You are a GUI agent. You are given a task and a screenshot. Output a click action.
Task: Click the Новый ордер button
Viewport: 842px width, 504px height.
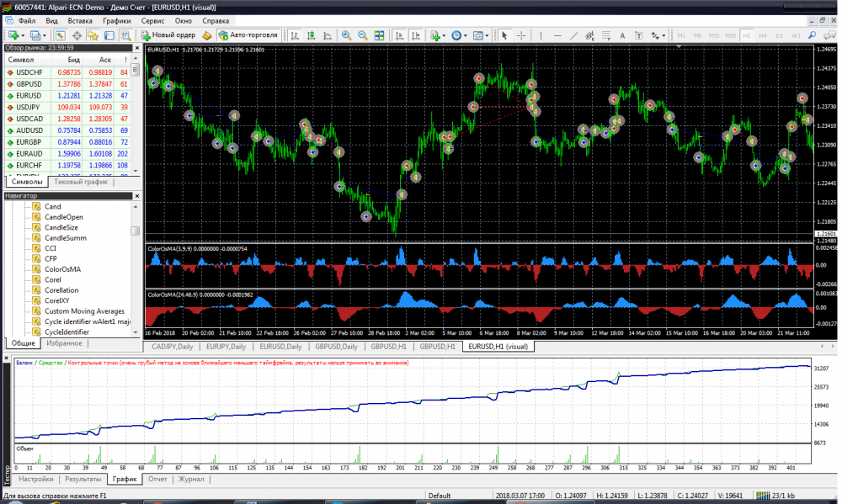click(168, 35)
